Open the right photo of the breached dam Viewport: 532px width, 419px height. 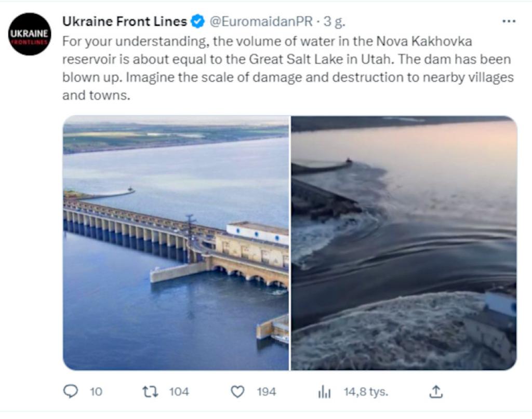[404, 242]
